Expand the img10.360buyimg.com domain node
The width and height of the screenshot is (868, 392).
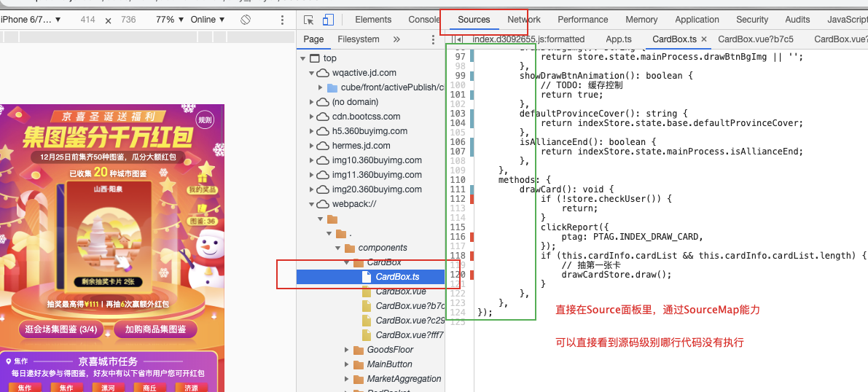coord(312,160)
